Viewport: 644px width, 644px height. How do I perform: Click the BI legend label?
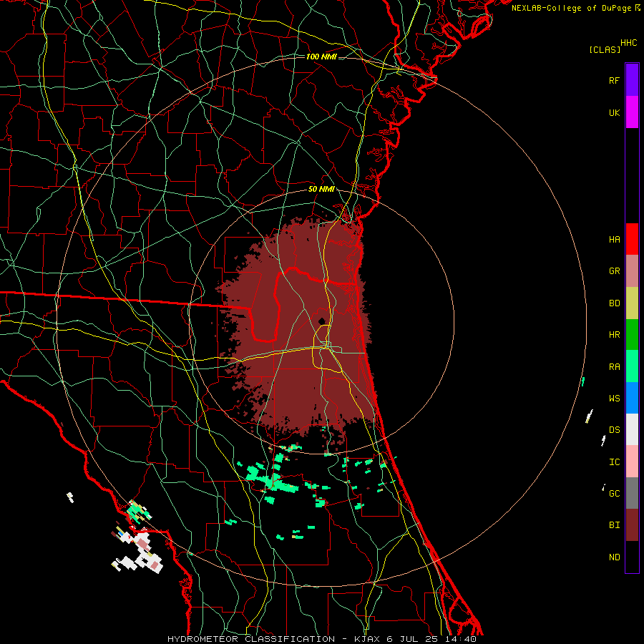click(614, 525)
